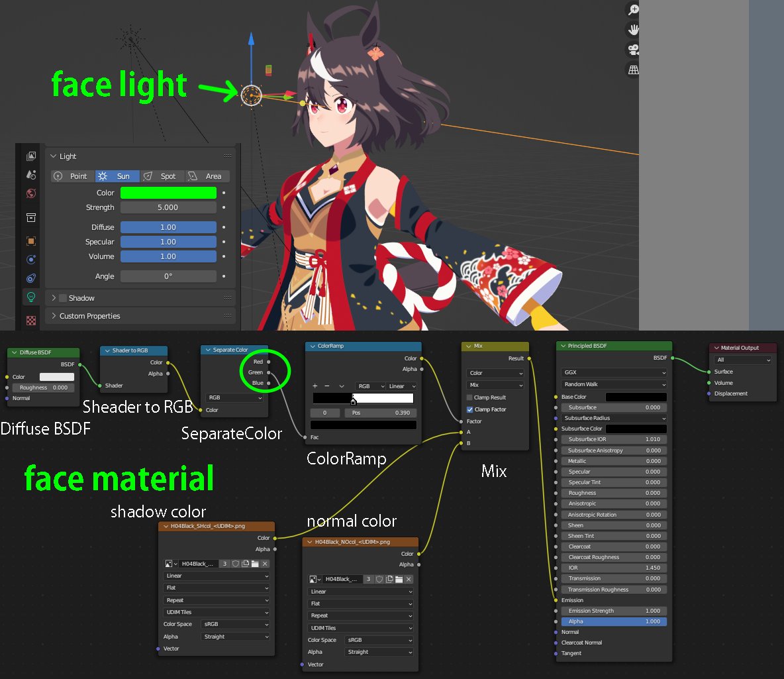Browse image datablock icon on NOcol node

(315, 580)
